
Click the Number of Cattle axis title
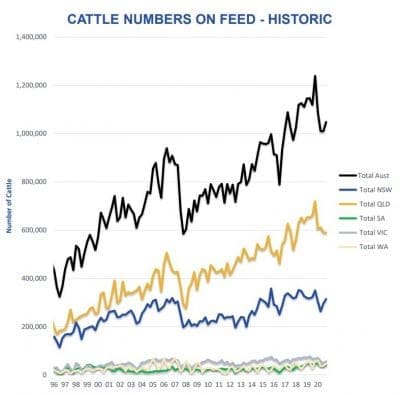click(x=9, y=206)
